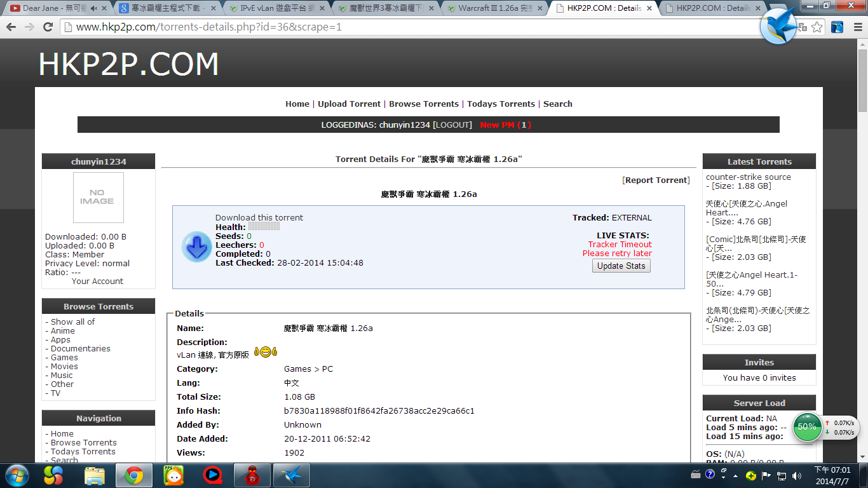Image resolution: width=868 pixels, height=488 pixels.
Task: Open the colorful pinwheel taskbar app
Action: pyautogui.click(x=54, y=475)
